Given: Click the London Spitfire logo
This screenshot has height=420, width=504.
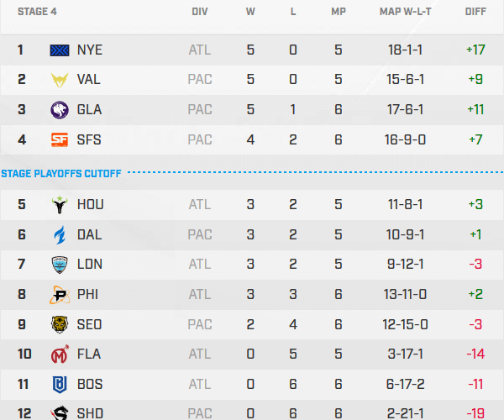Looking at the screenshot, I should pos(60,265).
